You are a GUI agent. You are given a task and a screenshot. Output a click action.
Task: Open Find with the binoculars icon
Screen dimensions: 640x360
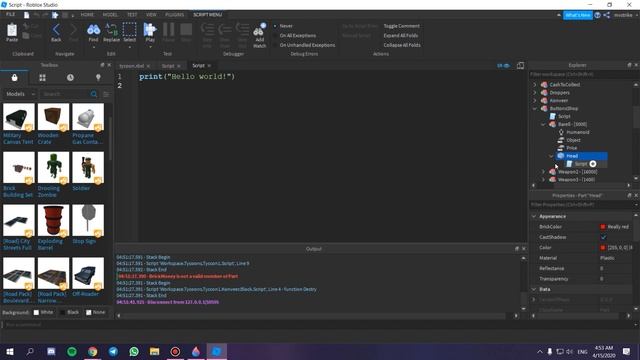click(93, 30)
